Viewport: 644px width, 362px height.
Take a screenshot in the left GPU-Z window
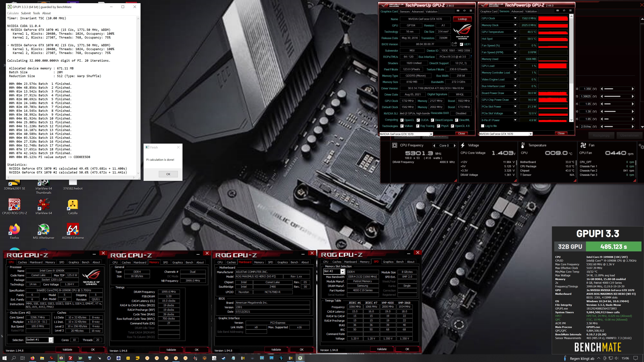tap(458, 11)
